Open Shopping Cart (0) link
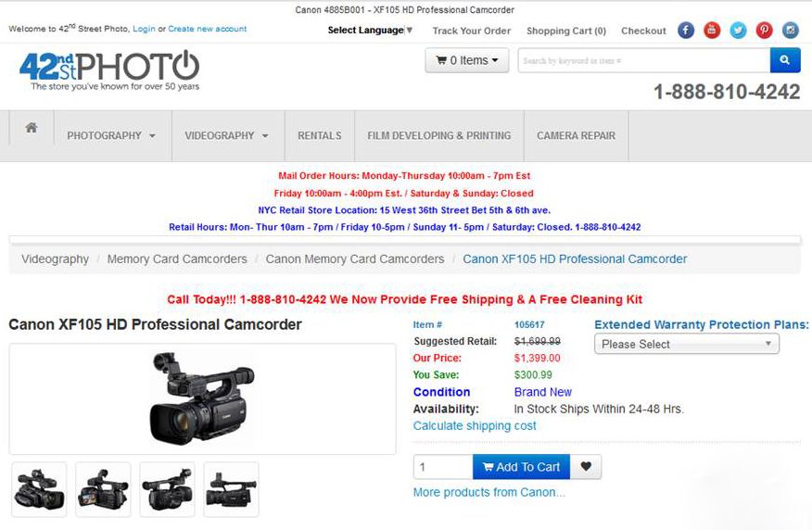 point(566,32)
